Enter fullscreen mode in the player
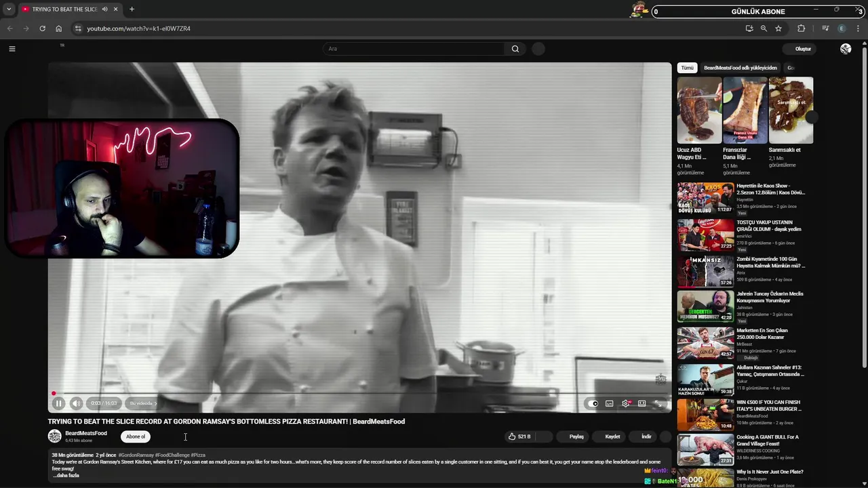Viewport: 868px width, 488px height. pos(658,403)
